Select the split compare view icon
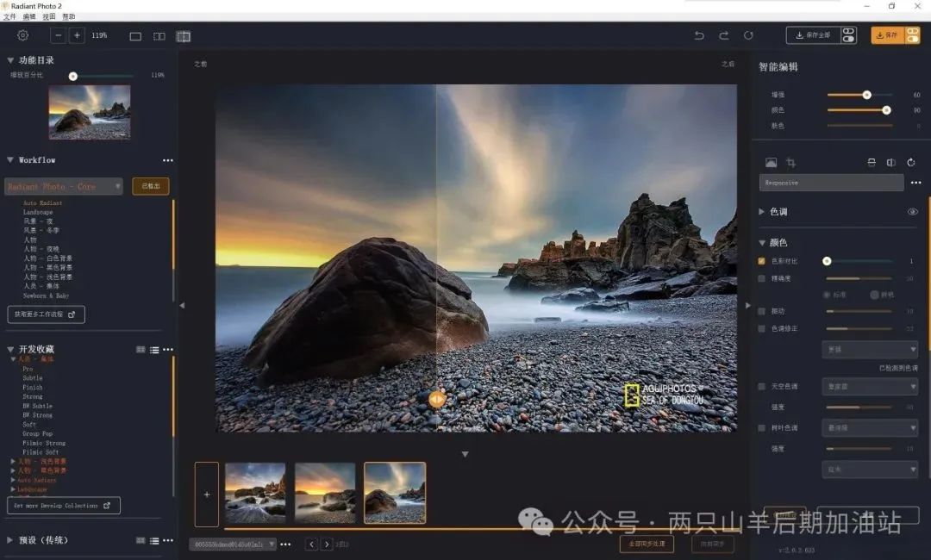Screen dimensions: 931x560 pos(184,36)
